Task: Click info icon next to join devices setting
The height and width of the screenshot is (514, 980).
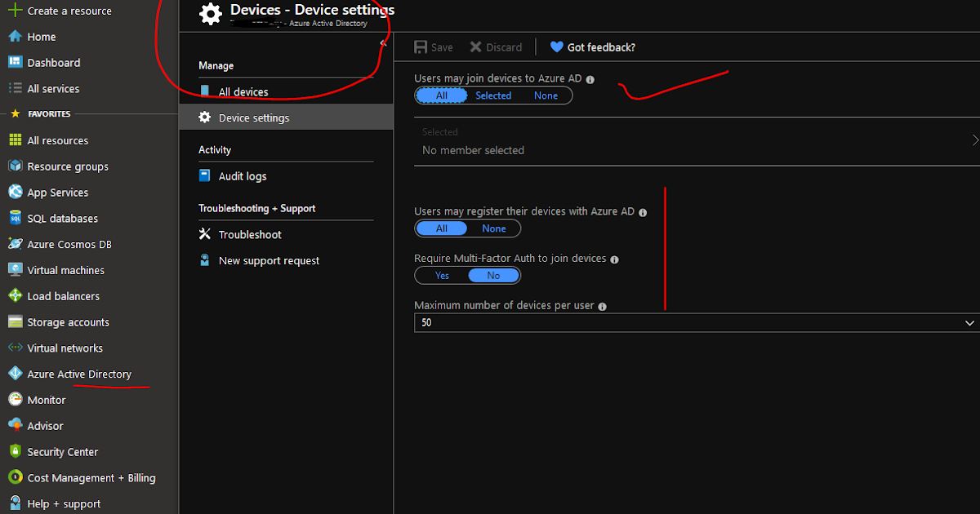Action: [x=590, y=80]
